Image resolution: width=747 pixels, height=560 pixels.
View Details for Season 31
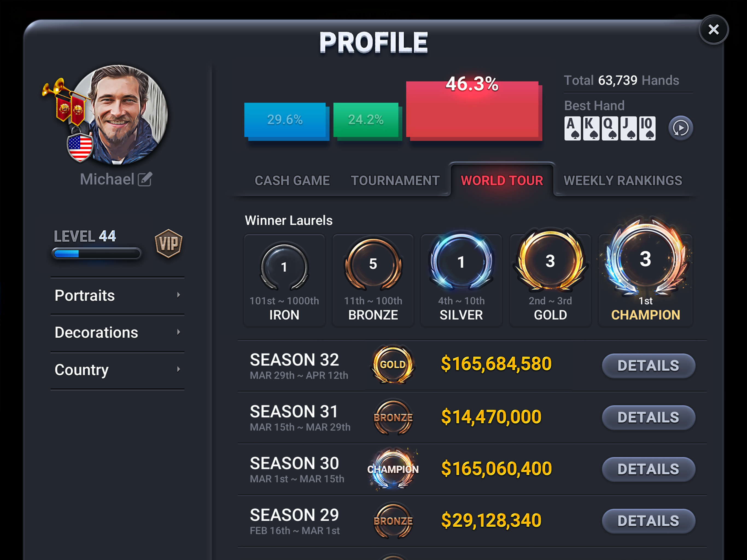point(648,418)
